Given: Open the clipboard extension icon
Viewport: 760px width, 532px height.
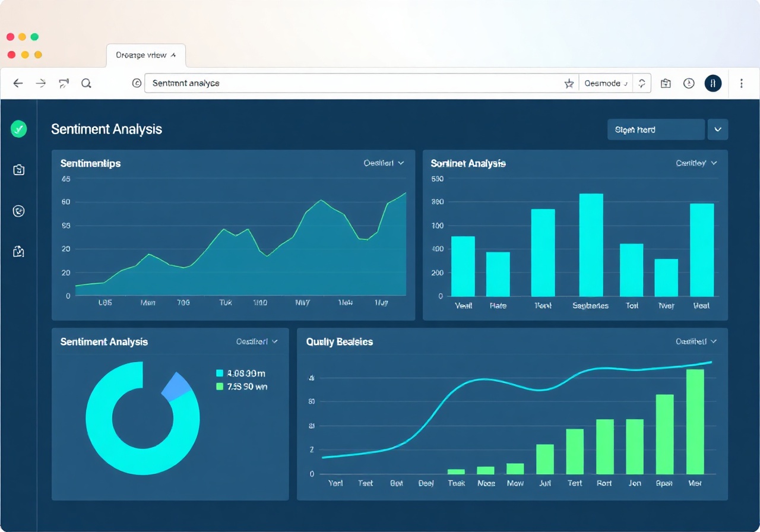Looking at the screenshot, I should [x=666, y=84].
